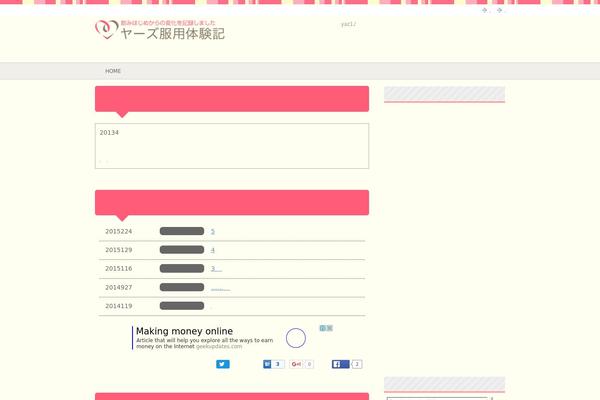
Task: Click the Google+ share button
Action: tap(296, 364)
